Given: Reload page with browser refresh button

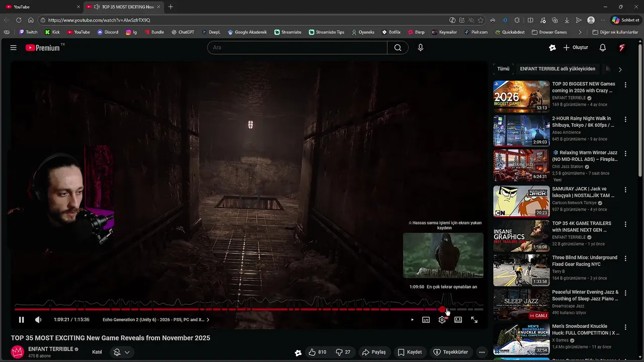Looking at the screenshot, I should click(x=19, y=20).
